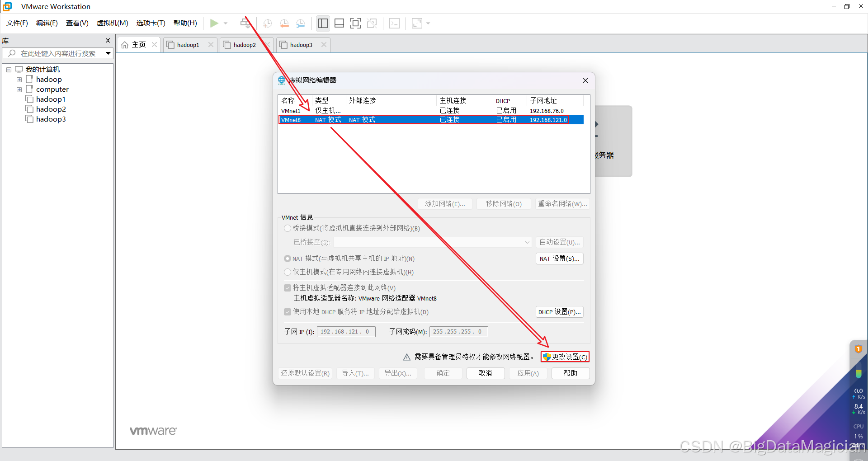Viewport: 868px width, 461px height.
Task: Open NAT 设置(S) settings button
Action: (x=559, y=259)
